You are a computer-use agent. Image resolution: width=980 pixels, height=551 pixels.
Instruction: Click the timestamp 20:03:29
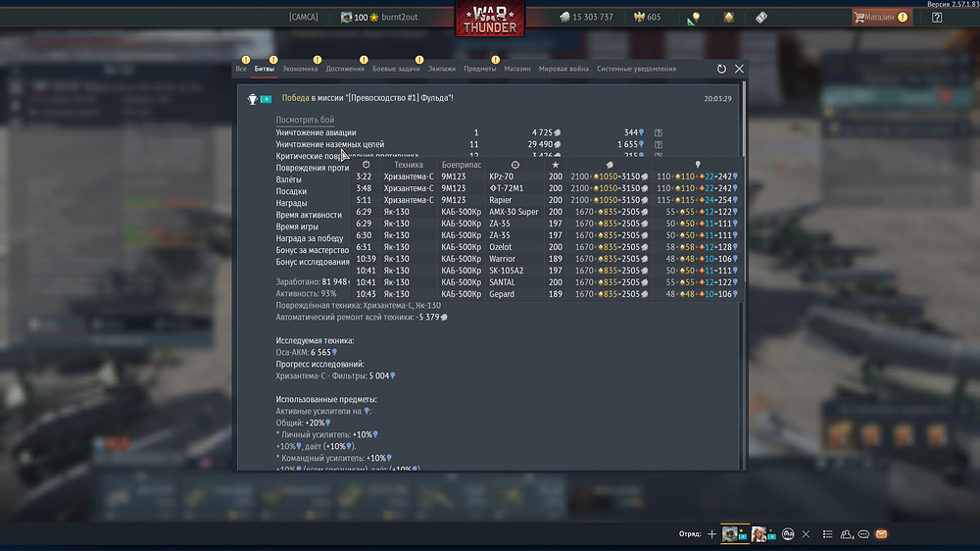coord(717,99)
